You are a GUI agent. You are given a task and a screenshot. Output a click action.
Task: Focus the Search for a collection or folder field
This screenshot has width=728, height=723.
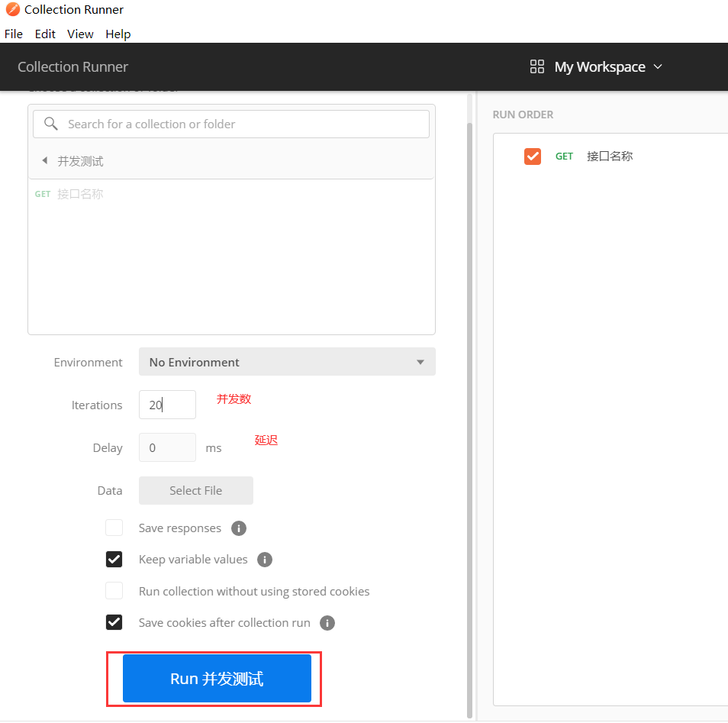coord(231,124)
